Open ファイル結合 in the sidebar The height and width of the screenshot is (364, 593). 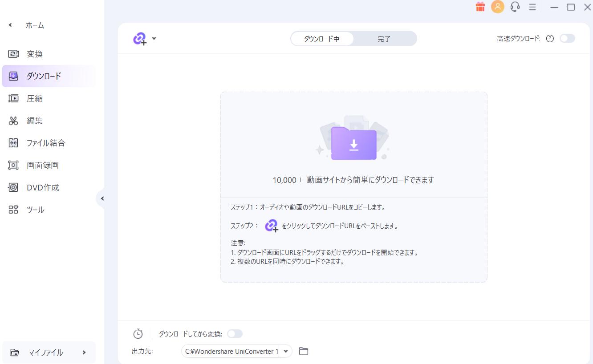[49, 143]
